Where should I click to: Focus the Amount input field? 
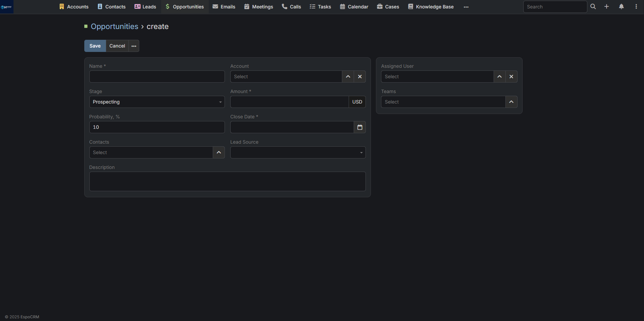[290, 102]
